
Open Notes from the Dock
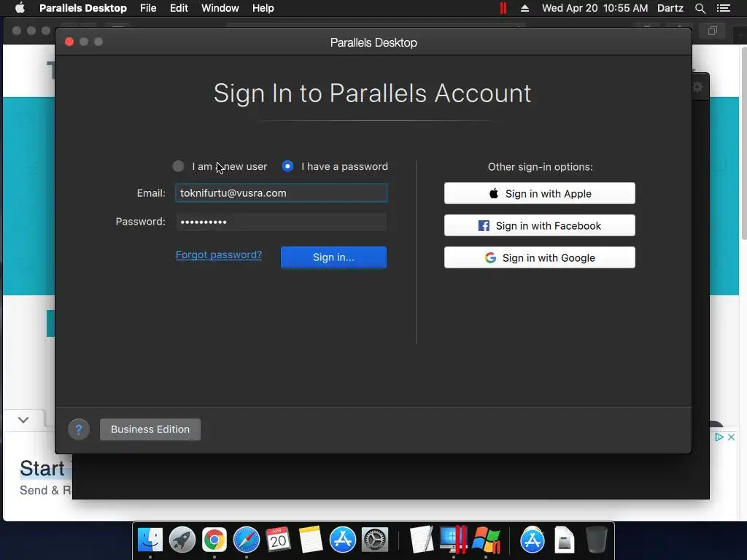click(x=311, y=540)
